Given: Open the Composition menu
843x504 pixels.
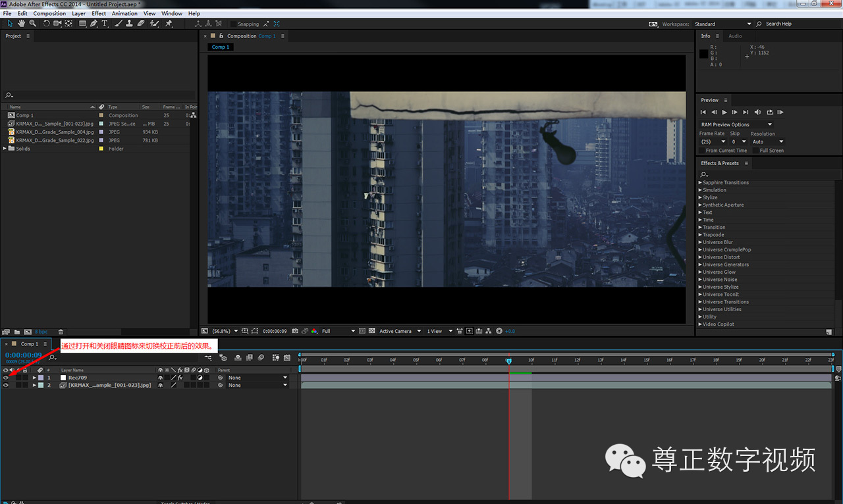Looking at the screenshot, I should point(49,13).
